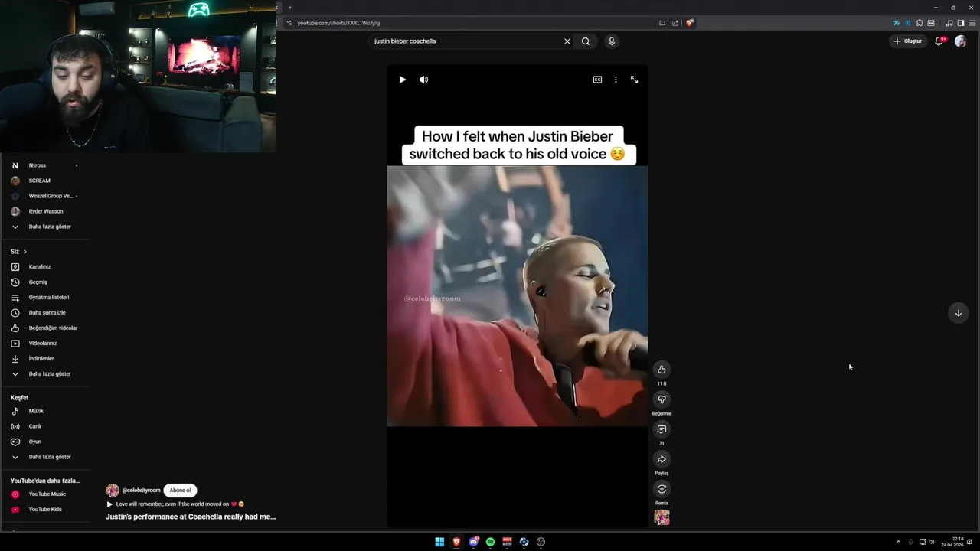This screenshot has width=980, height=551.
Task: Open a new browser tab with plus
Action: pos(289,8)
